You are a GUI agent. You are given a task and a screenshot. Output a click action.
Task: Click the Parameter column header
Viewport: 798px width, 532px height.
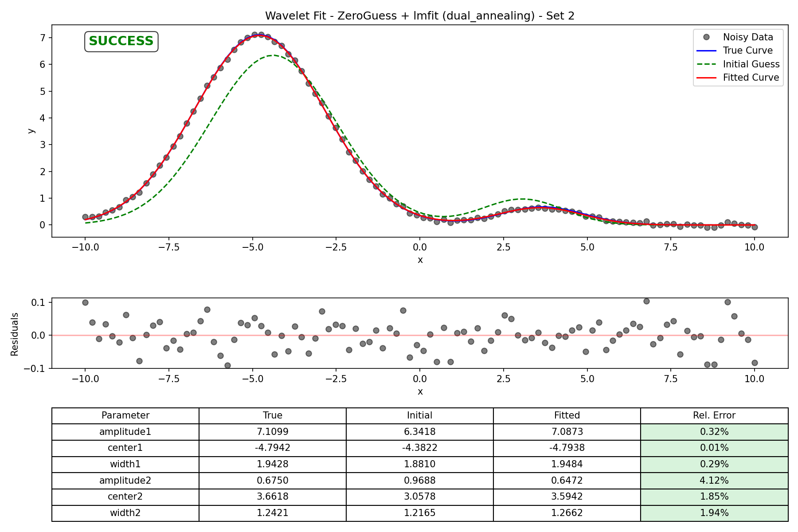click(125, 416)
